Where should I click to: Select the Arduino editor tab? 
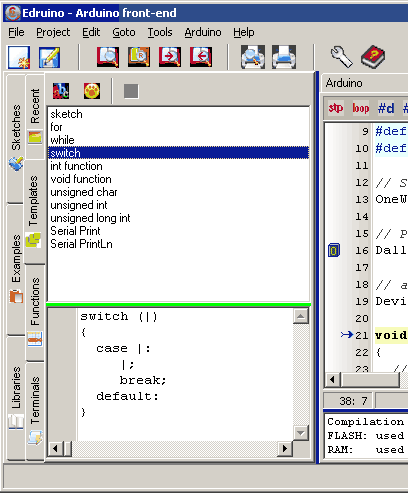tap(344, 83)
